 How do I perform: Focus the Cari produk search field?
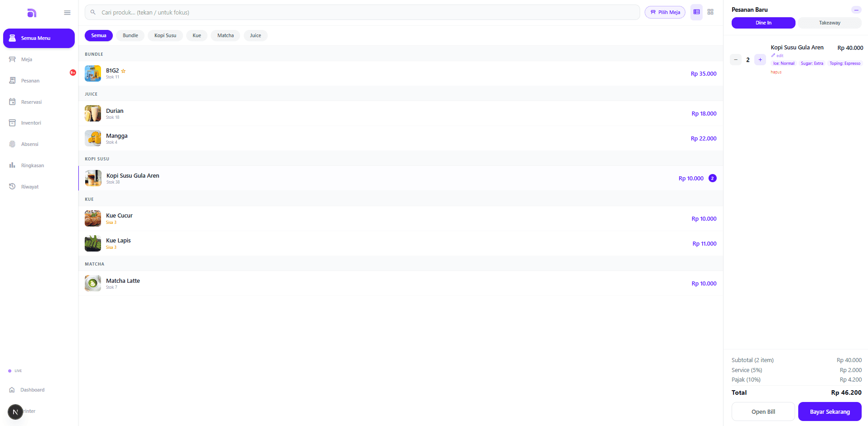pyautogui.click(x=362, y=12)
